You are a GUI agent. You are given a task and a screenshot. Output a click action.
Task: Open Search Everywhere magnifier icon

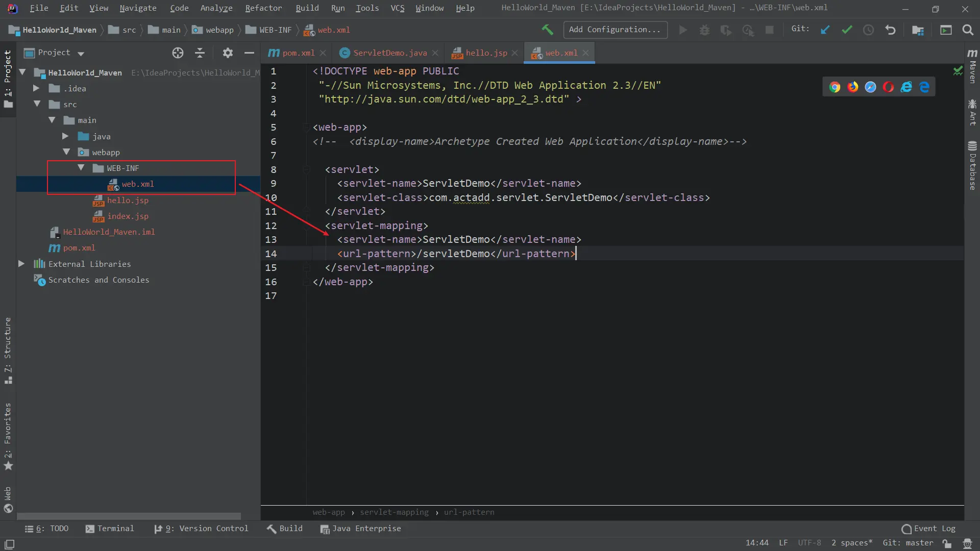(x=968, y=30)
